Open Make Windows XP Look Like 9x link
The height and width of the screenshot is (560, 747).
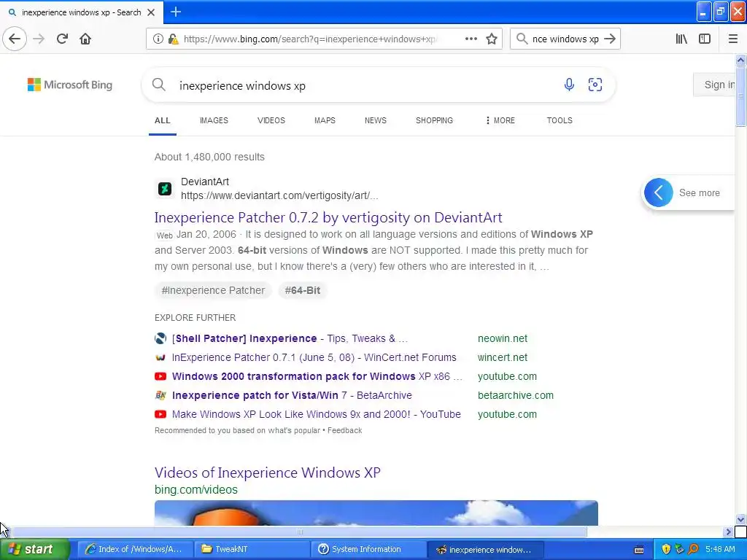pyautogui.click(x=317, y=414)
